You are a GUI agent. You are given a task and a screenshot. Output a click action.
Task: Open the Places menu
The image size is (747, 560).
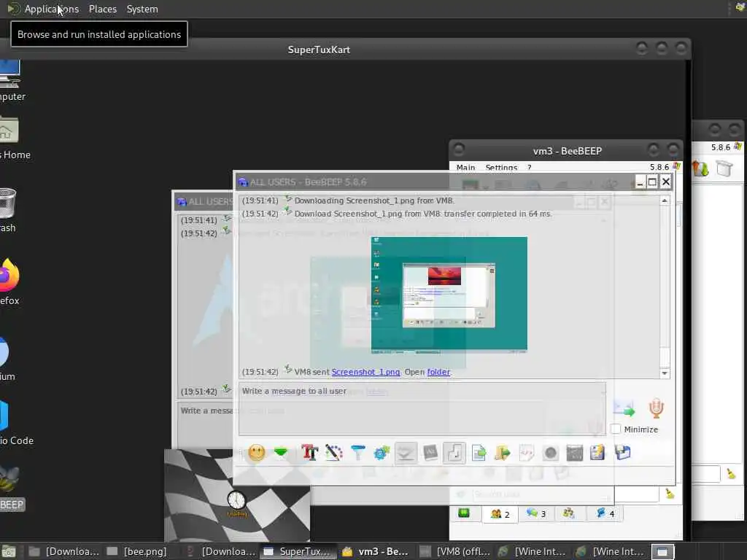click(102, 9)
